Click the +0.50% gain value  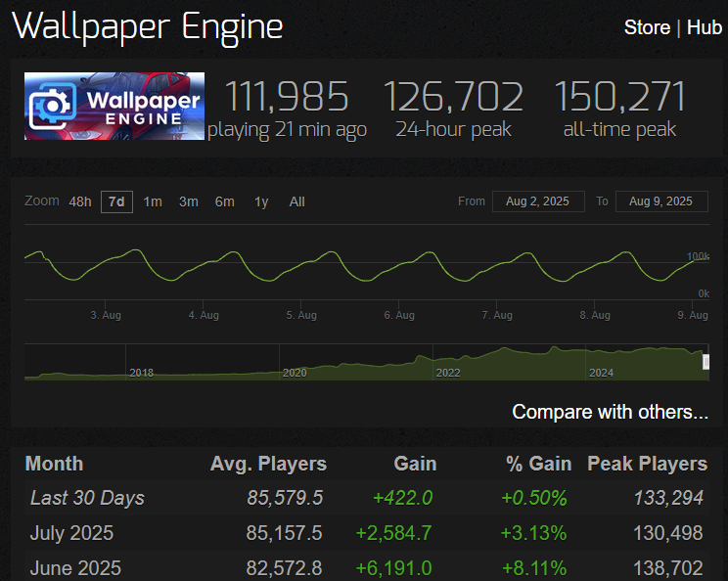tap(534, 498)
